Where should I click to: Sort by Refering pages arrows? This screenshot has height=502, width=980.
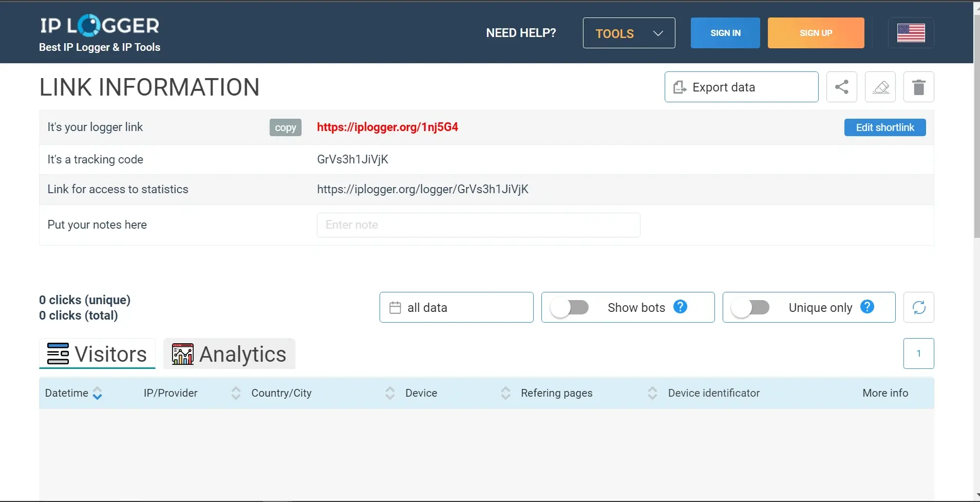[x=652, y=393]
